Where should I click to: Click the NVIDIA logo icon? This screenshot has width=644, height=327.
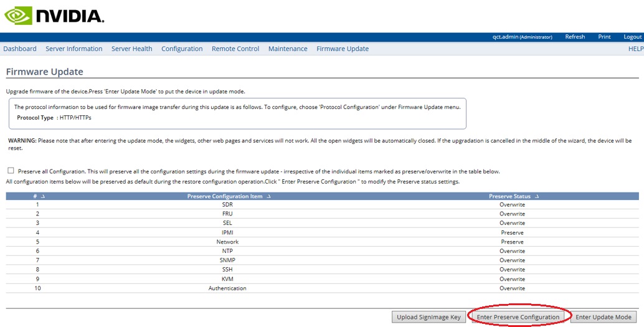17,16
